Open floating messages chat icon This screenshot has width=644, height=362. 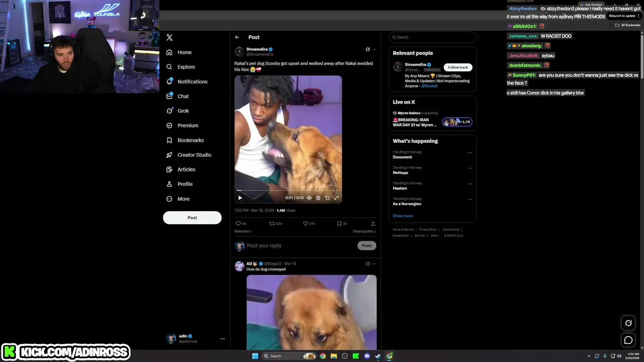click(x=628, y=340)
